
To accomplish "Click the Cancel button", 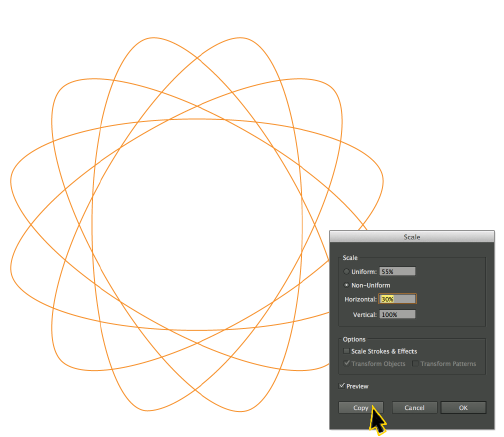I will click(x=414, y=408).
